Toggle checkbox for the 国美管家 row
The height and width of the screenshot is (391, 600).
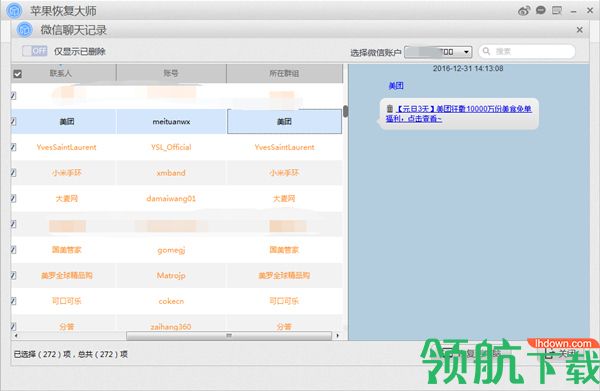[13, 250]
